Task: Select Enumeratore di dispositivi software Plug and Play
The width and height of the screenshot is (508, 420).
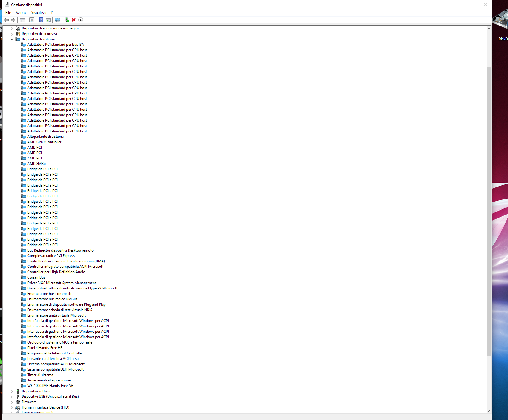Action: (66, 304)
